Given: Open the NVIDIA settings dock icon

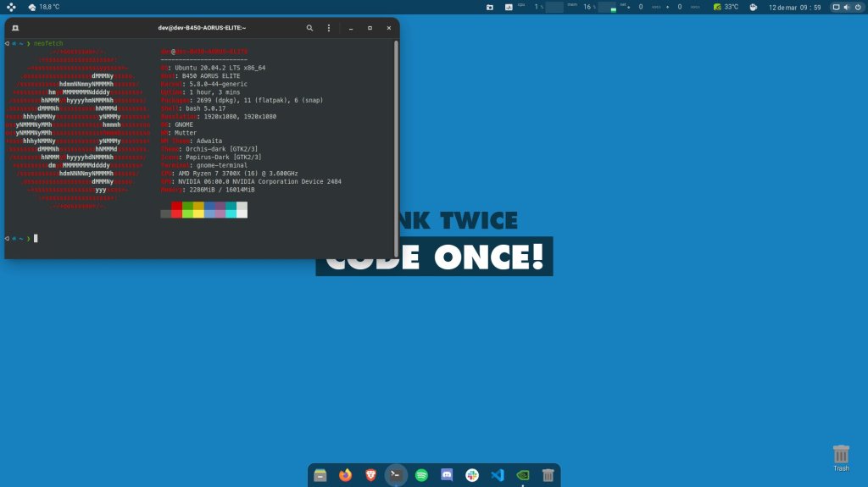Looking at the screenshot, I should click(x=523, y=475).
